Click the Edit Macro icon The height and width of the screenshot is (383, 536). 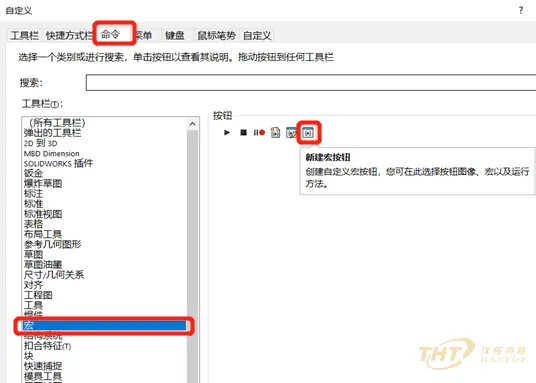coord(291,132)
